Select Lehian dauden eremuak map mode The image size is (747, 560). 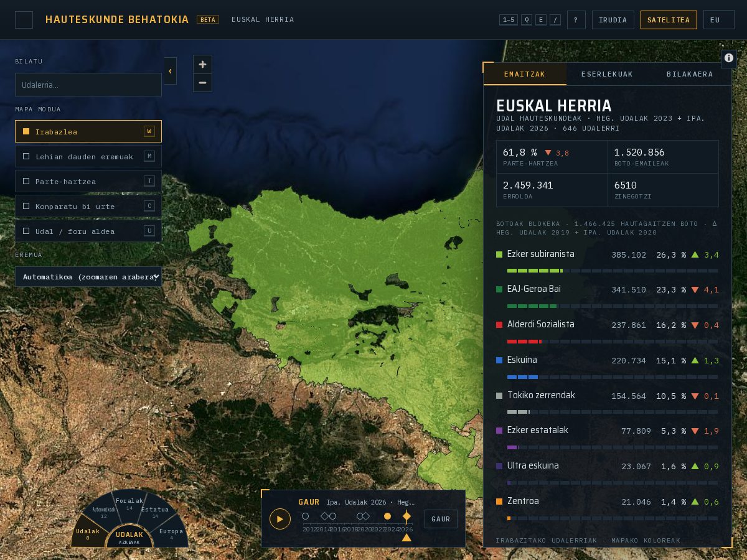88,156
